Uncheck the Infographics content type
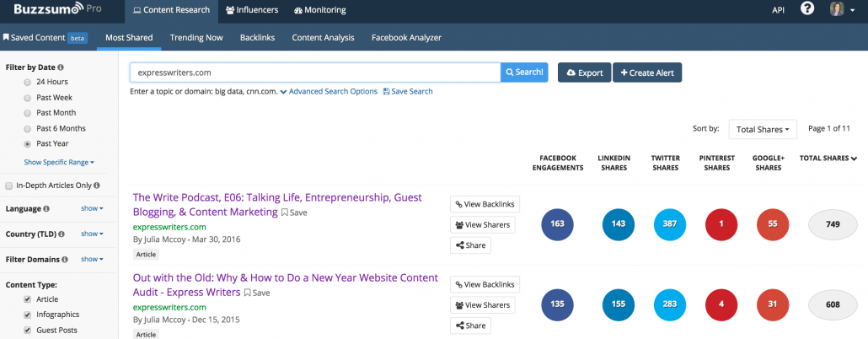Viewport: 868px width, 339px height. [x=28, y=315]
